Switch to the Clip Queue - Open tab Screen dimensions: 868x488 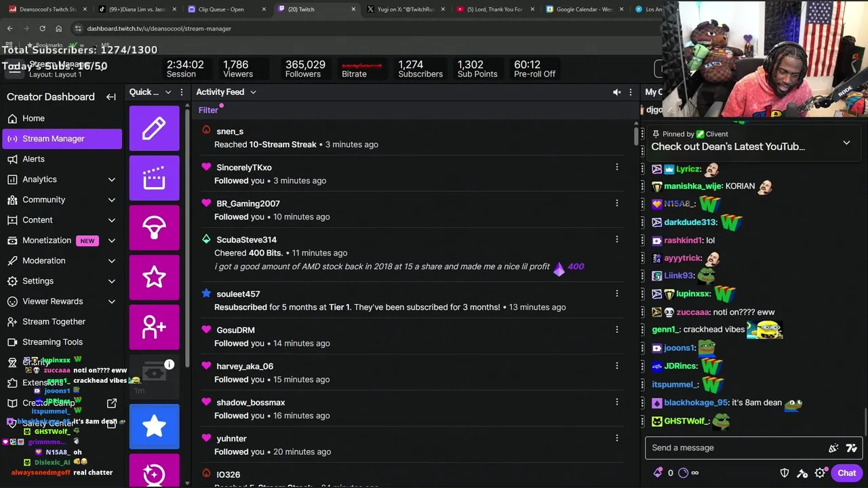[x=226, y=9]
